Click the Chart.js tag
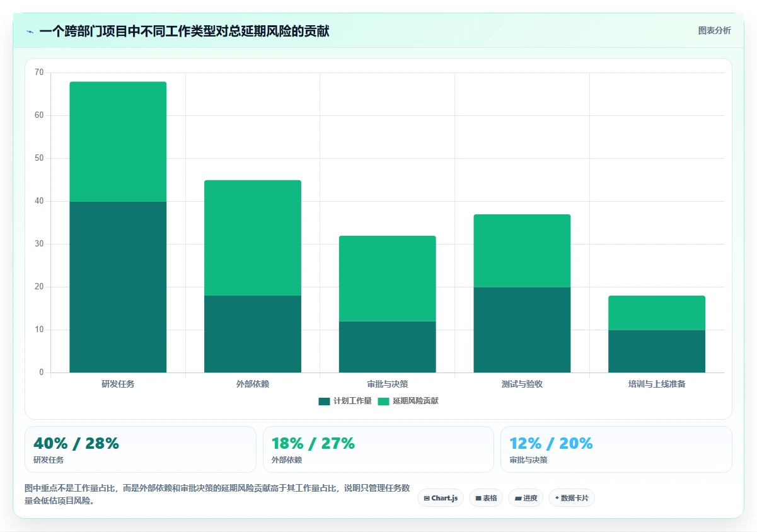The height and width of the screenshot is (532, 757). (x=441, y=498)
